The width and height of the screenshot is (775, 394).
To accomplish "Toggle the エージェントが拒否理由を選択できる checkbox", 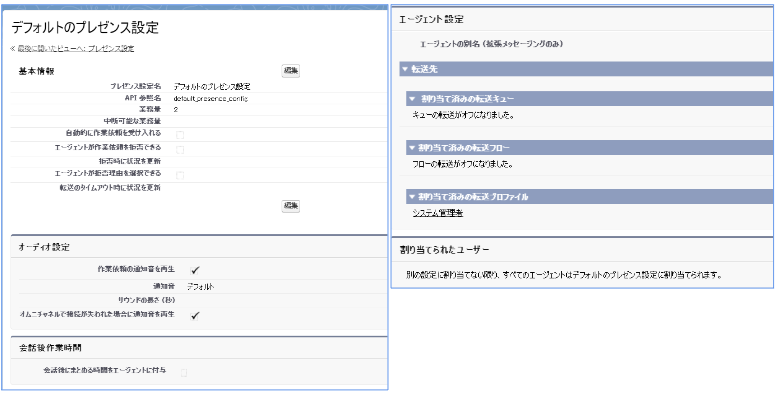I will 180,175.
